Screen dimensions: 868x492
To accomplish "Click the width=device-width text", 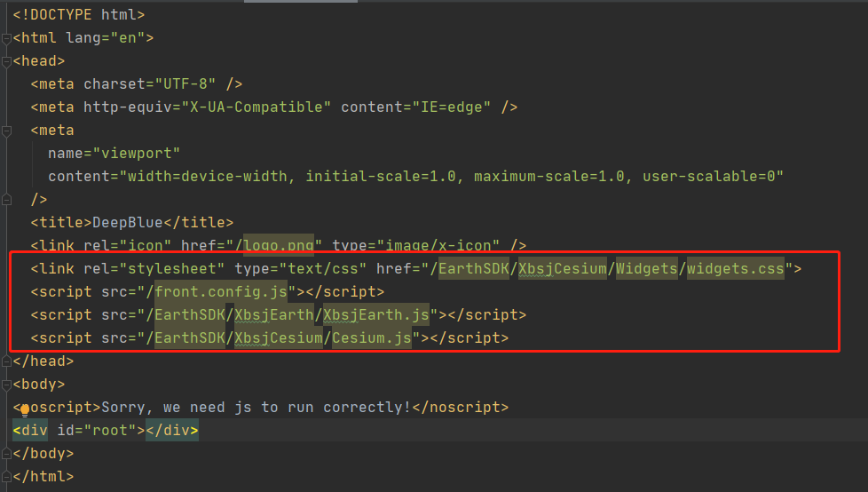I will click(x=208, y=176).
